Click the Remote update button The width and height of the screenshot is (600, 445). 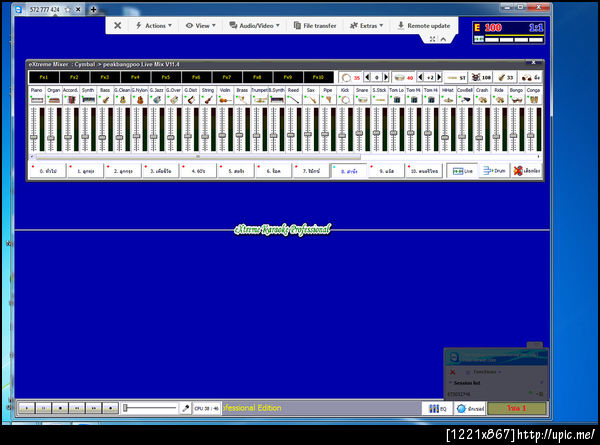[x=424, y=26]
